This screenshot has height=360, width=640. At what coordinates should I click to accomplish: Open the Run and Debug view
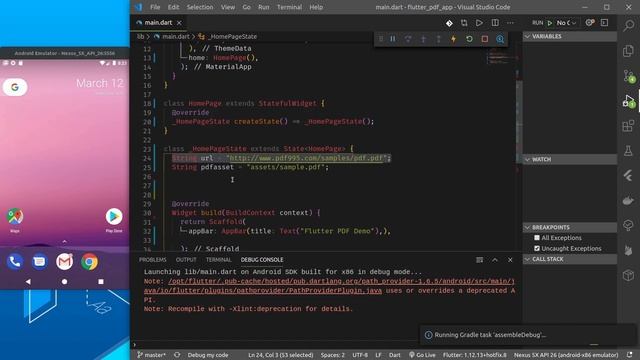[x=629, y=101]
